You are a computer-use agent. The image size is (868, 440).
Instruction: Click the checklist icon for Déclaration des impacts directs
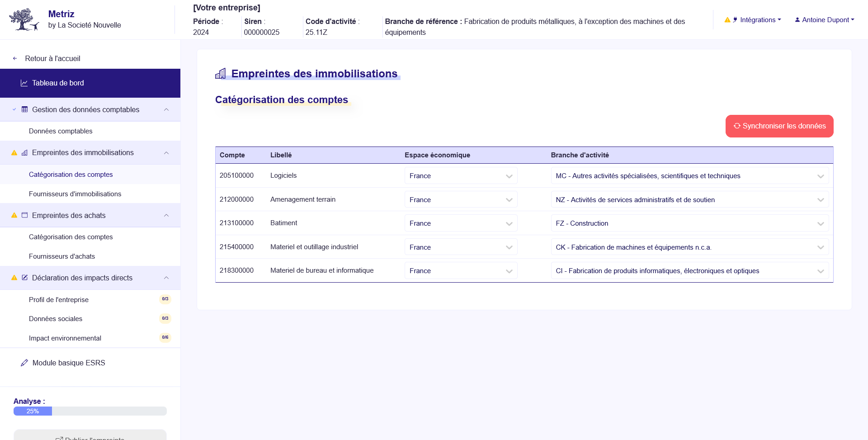tap(25, 278)
